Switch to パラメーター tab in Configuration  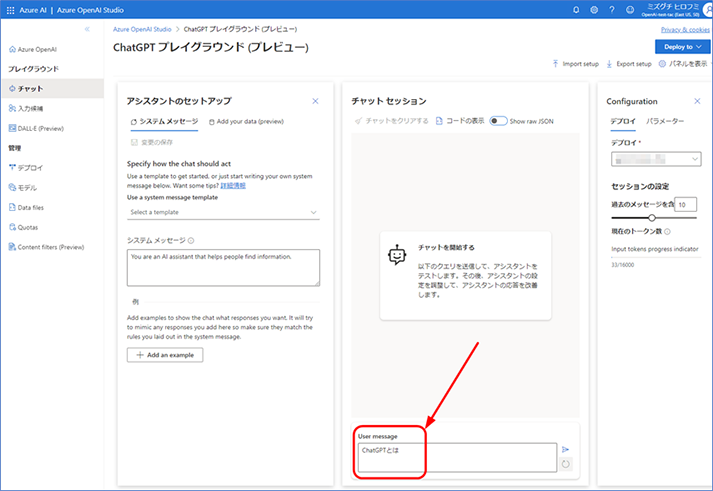tap(665, 121)
